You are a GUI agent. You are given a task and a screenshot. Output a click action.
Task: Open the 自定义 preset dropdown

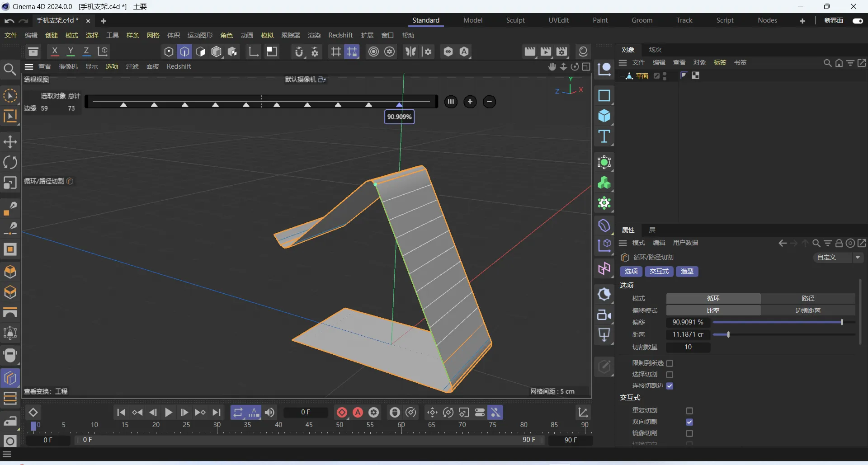coord(839,257)
